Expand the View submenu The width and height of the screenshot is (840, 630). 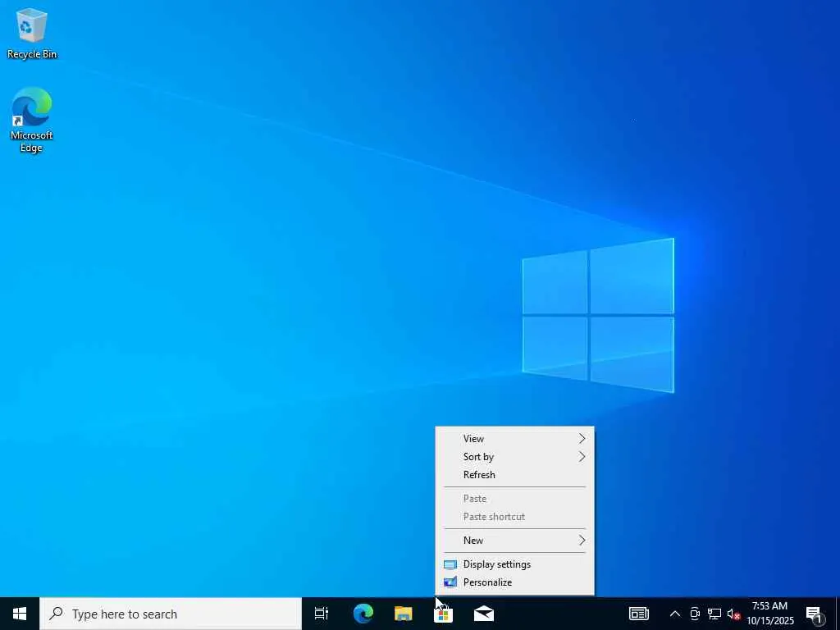(x=515, y=439)
